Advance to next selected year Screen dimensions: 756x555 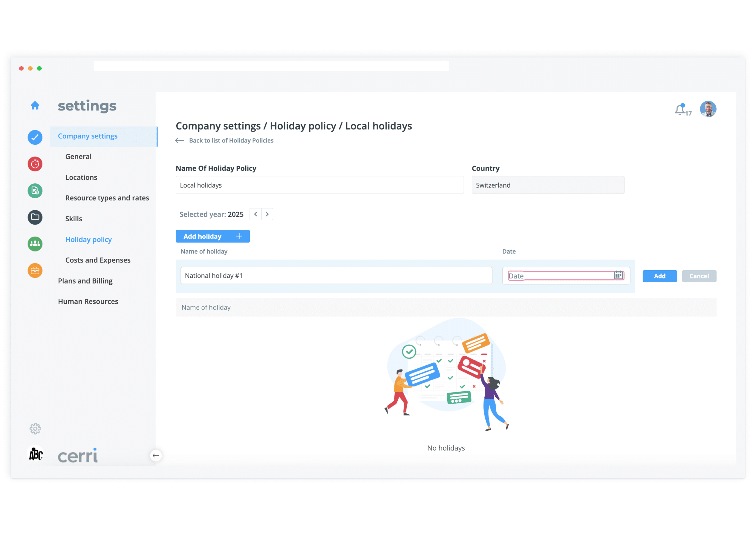(x=267, y=214)
